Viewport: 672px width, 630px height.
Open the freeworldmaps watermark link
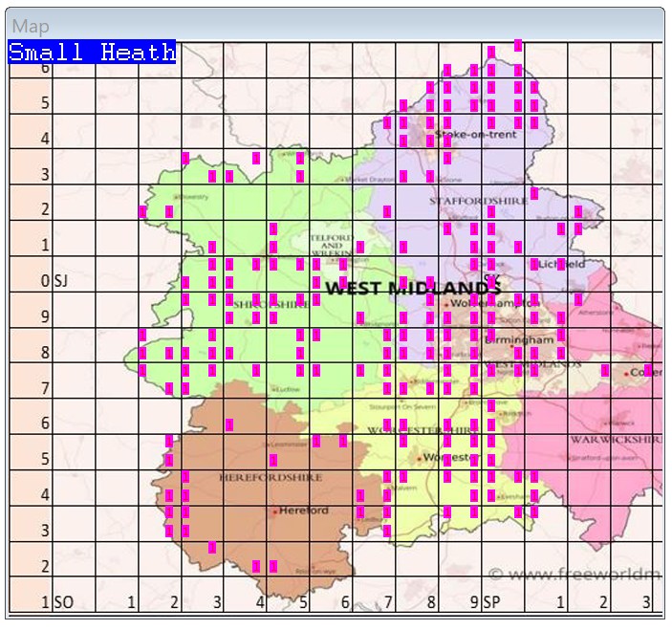click(575, 575)
